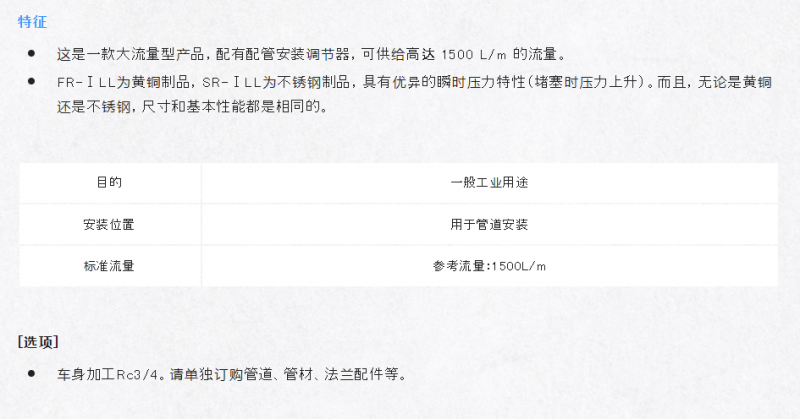Select the 参考流量:1500L/m cell

[x=489, y=266]
